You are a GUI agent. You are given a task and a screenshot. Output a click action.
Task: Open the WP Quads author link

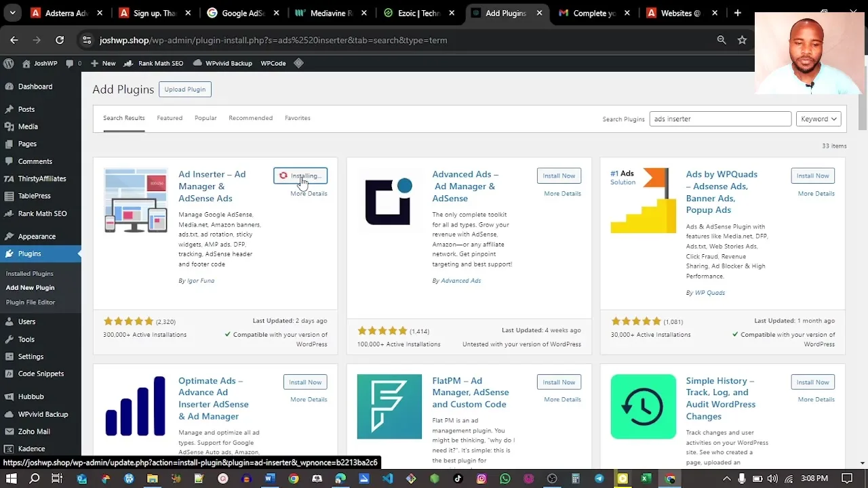(x=710, y=293)
